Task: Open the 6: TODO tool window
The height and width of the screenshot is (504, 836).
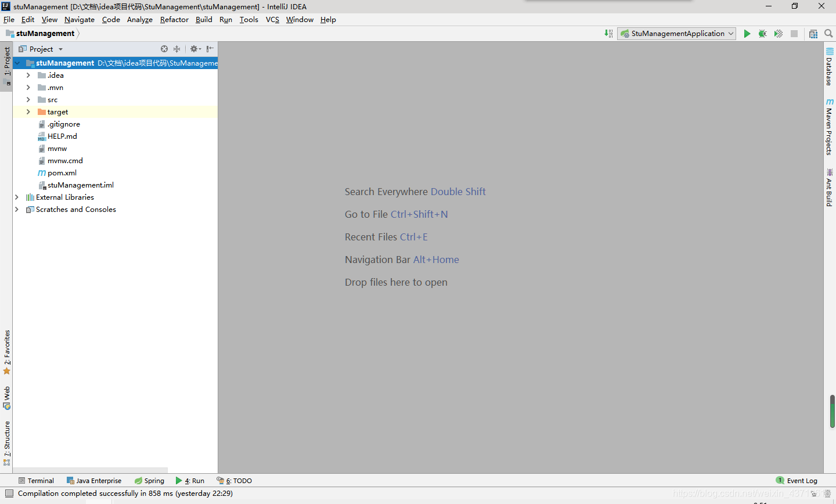Action: click(x=234, y=481)
